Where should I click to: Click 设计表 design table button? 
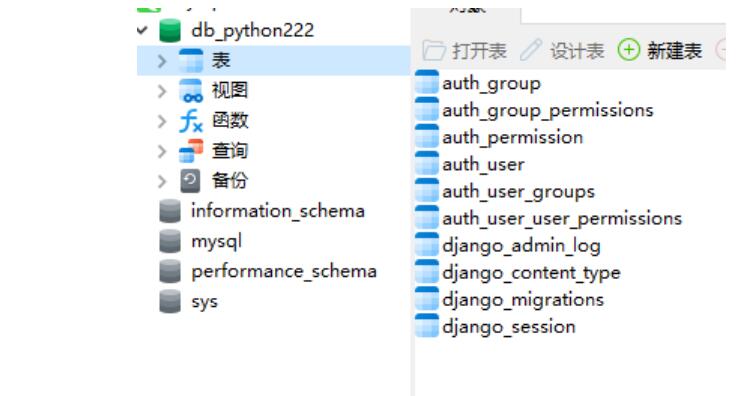pos(562,50)
